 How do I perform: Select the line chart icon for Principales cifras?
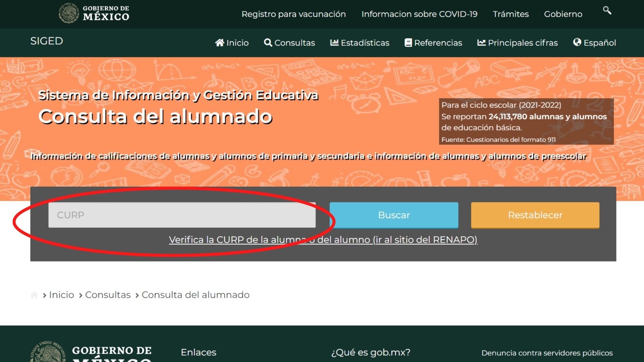click(481, 43)
